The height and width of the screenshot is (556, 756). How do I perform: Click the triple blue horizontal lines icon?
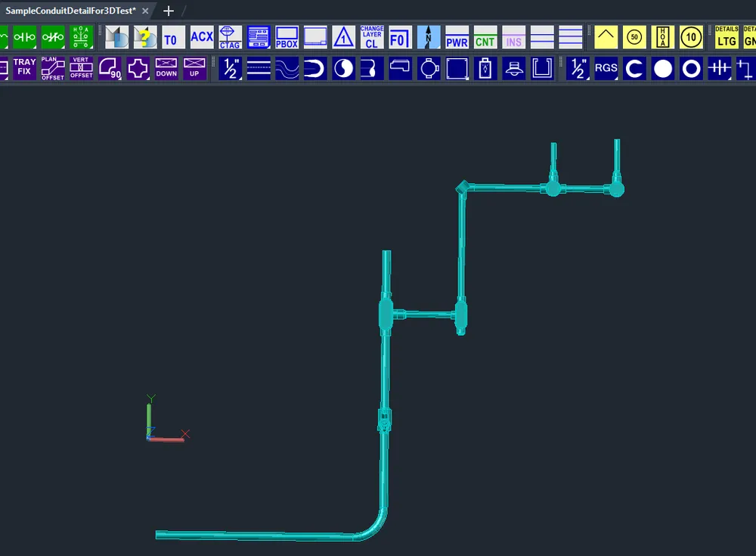[571, 37]
